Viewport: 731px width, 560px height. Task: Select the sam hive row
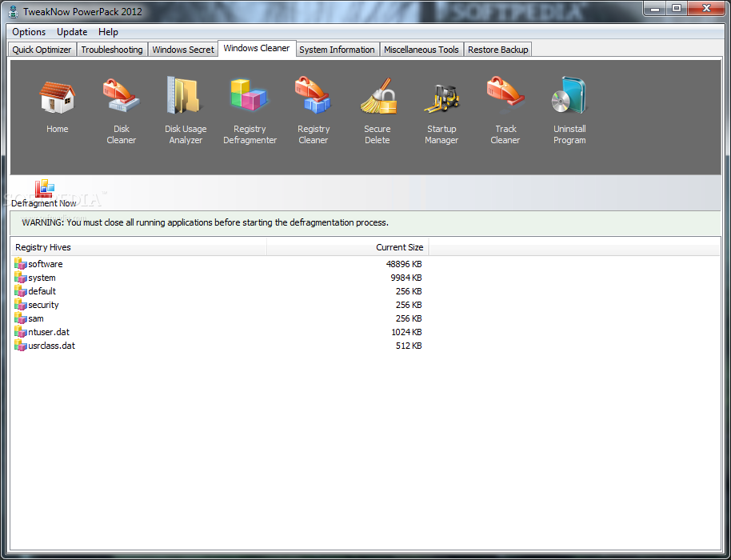pyautogui.click(x=219, y=318)
